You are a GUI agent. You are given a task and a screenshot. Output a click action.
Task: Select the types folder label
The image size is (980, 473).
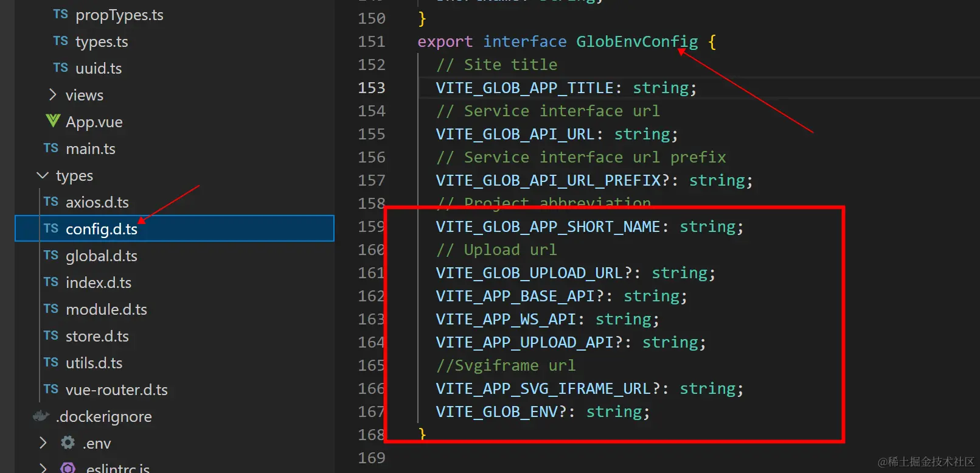(75, 176)
